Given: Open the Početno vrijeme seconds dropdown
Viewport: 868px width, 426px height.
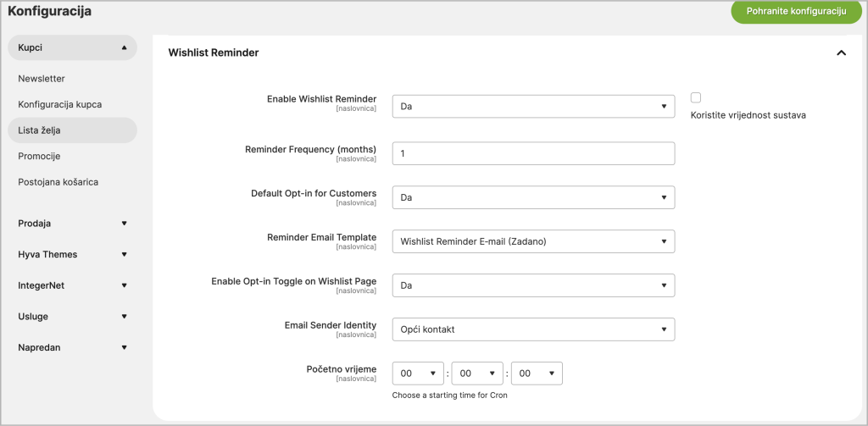Looking at the screenshot, I should [x=537, y=373].
